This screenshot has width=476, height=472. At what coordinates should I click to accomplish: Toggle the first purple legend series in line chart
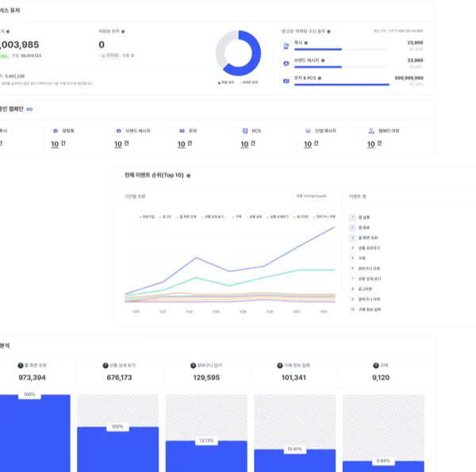click(147, 217)
